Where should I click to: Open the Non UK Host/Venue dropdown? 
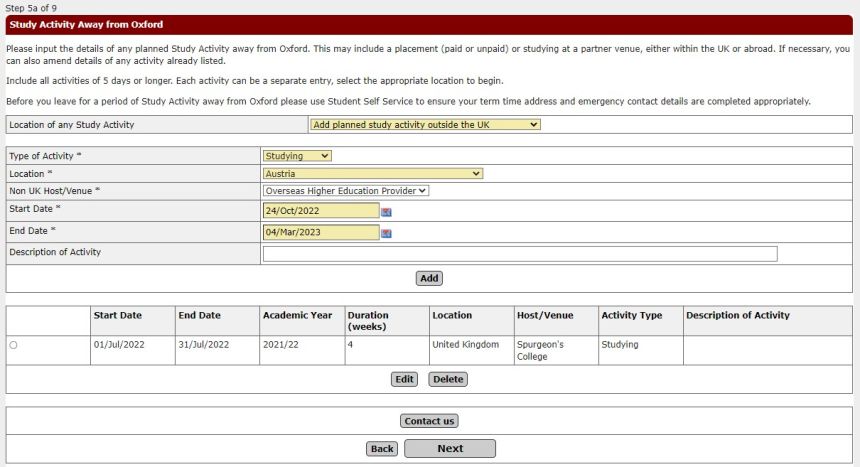346,190
